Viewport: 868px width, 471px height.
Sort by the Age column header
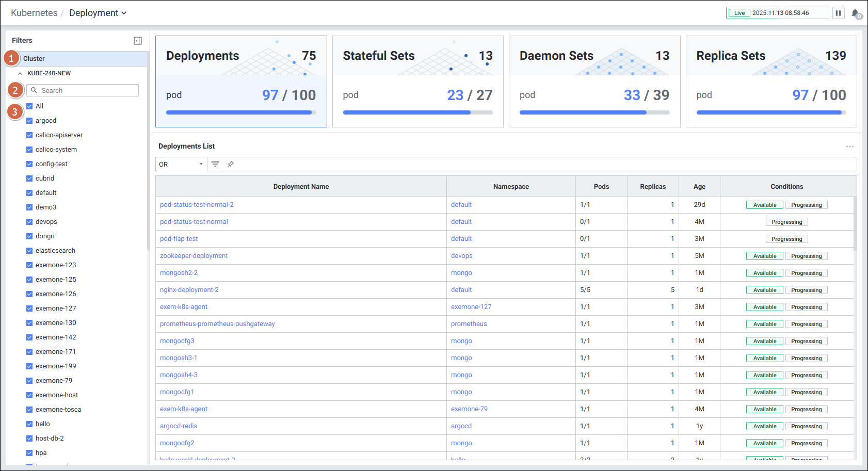pyautogui.click(x=699, y=187)
